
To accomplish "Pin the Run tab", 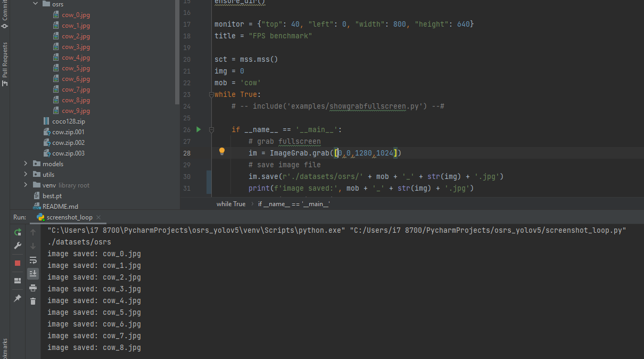I will point(18,298).
